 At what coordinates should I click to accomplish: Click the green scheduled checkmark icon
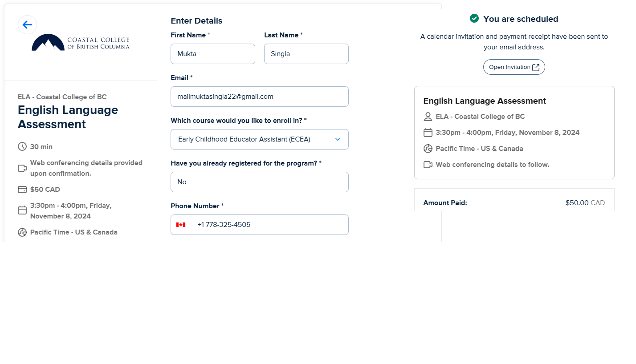point(474,18)
